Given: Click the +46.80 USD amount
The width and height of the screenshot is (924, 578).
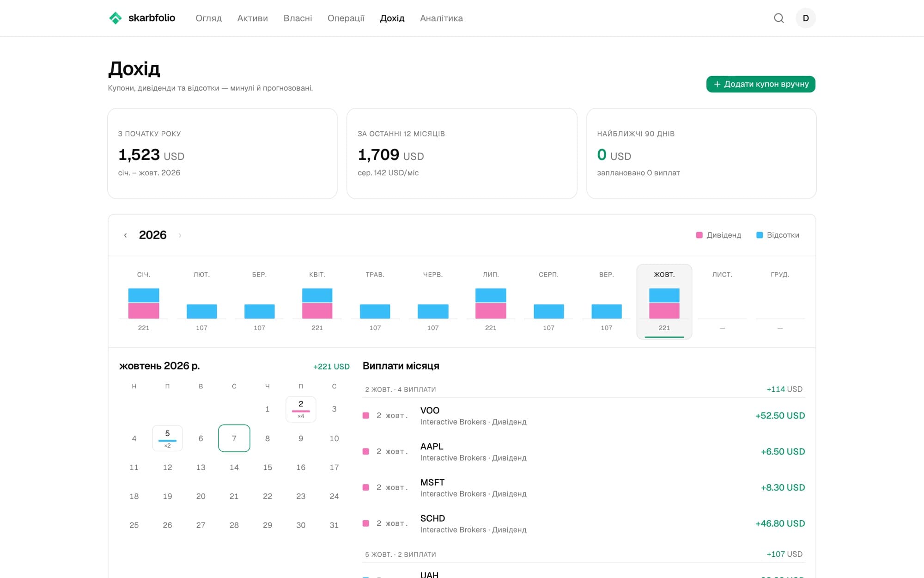Looking at the screenshot, I should tap(780, 524).
